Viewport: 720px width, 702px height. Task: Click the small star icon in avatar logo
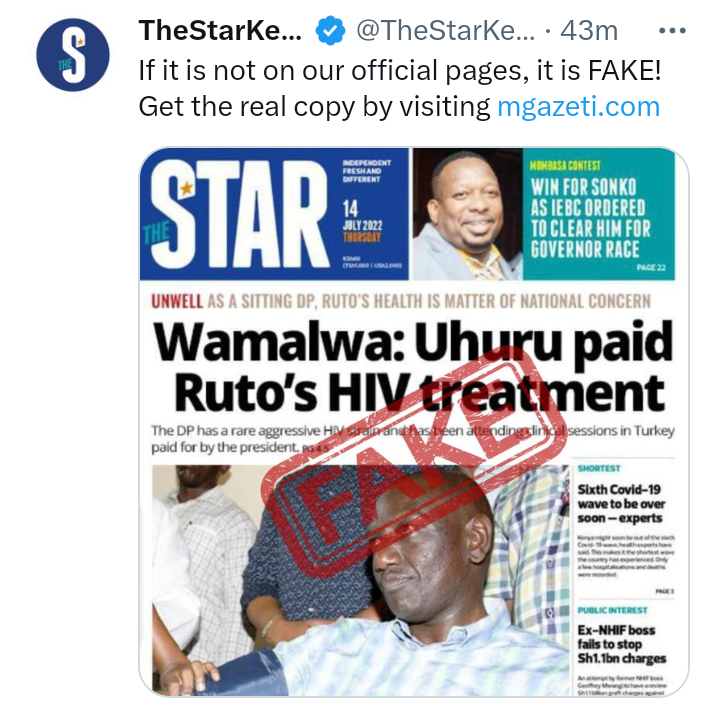(80, 43)
